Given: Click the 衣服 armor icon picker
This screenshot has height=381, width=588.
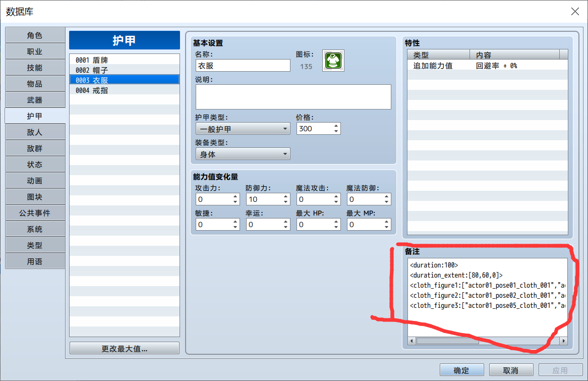Looking at the screenshot, I should [x=333, y=61].
